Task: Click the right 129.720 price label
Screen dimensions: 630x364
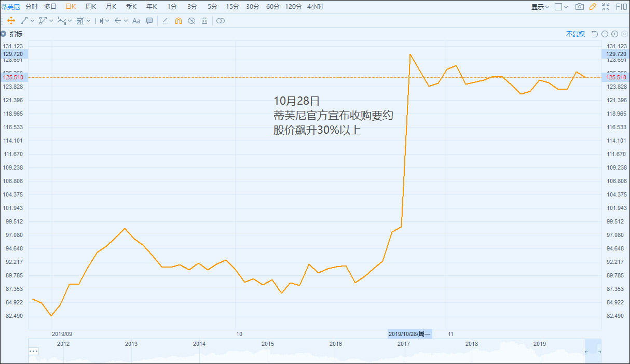Action: [x=616, y=54]
